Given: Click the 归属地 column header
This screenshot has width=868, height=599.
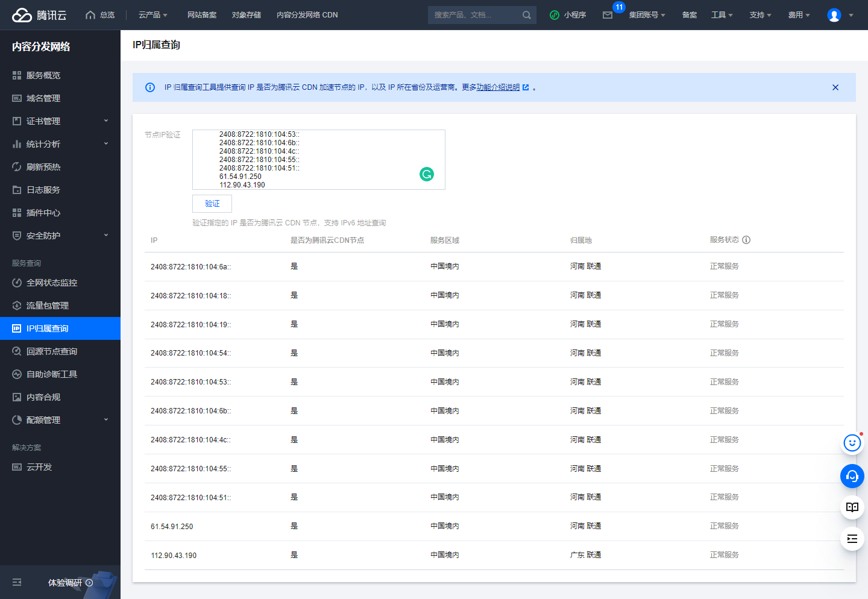Looking at the screenshot, I should 581,240.
